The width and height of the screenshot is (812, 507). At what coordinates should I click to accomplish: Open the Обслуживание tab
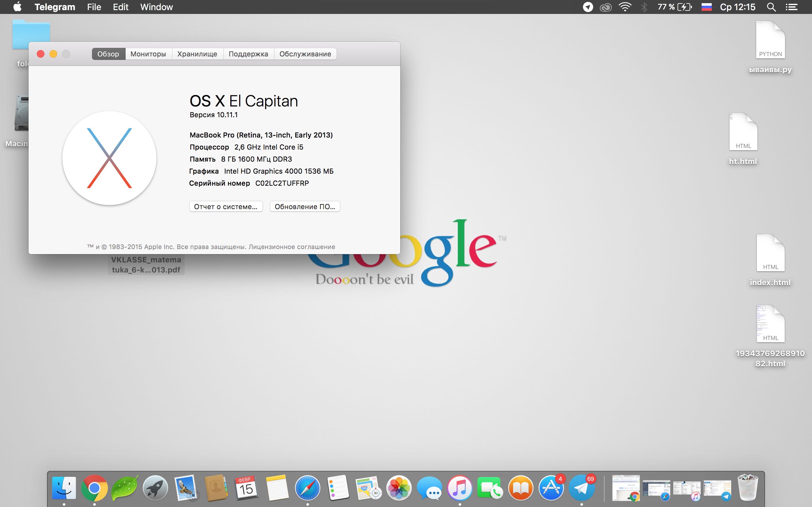coord(305,54)
